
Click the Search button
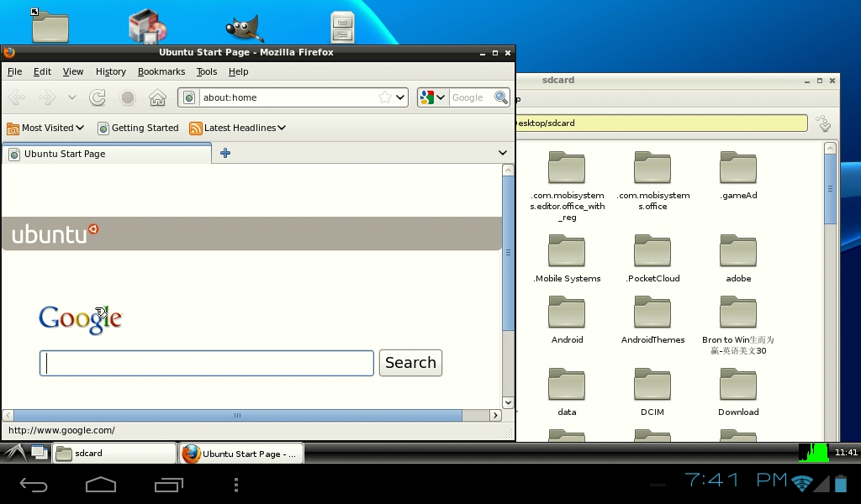410,363
